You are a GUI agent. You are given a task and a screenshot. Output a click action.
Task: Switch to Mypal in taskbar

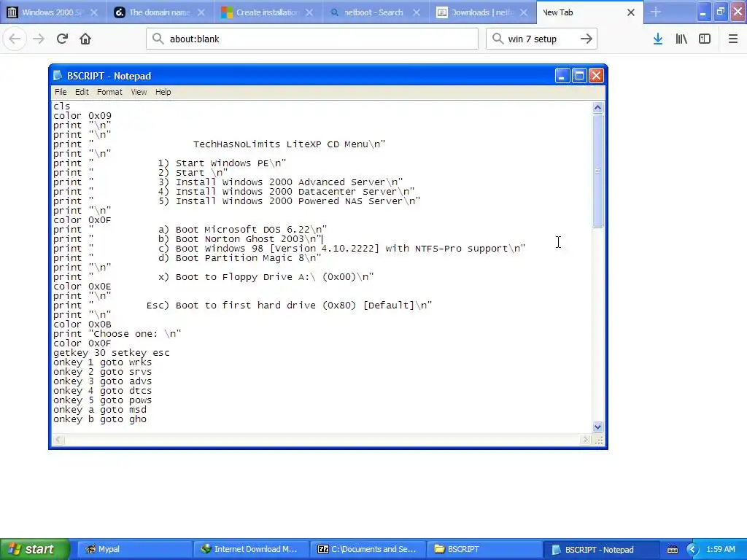click(x=133, y=549)
